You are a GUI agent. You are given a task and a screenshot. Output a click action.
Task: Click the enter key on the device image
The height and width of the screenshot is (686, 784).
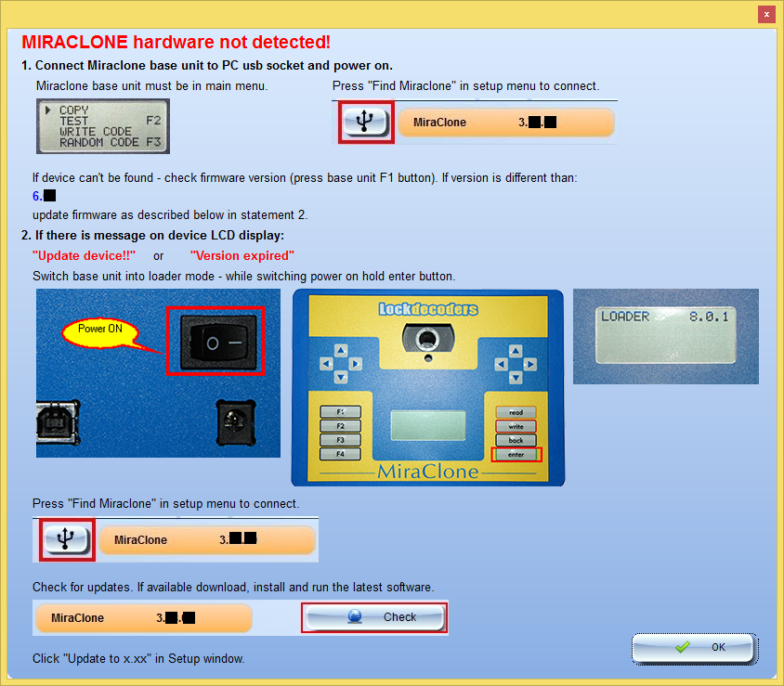pyautogui.click(x=516, y=454)
